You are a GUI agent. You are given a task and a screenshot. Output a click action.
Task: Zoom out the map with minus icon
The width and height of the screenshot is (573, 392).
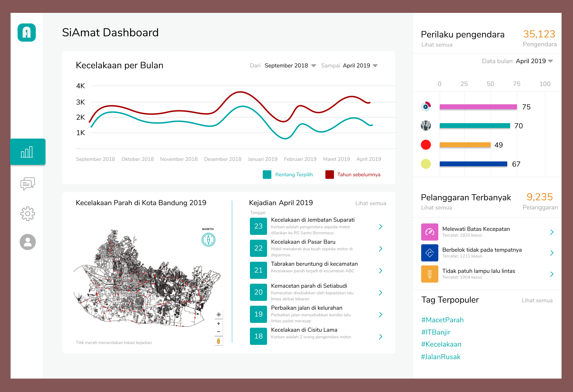tap(219, 332)
